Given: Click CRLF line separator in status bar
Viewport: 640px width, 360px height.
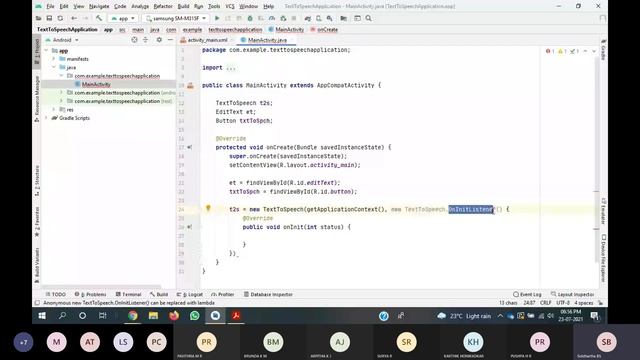Looking at the screenshot, I should pyautogui.click(x=546, y=303).
